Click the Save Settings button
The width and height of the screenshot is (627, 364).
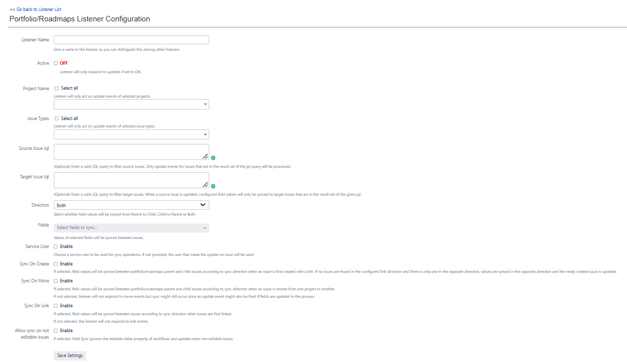point(70,356)
